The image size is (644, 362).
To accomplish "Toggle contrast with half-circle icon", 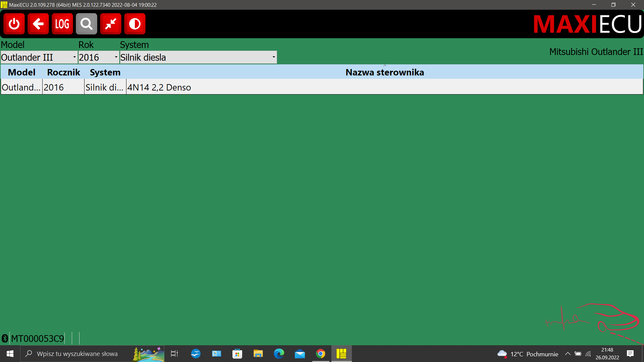I will pos(135,24).
